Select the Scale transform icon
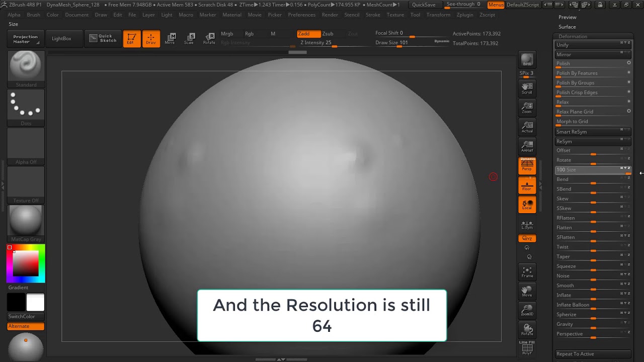 (x=189, y=39)
